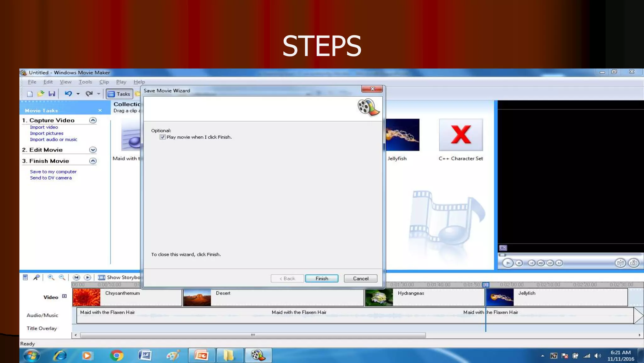Click the Undo arrow icon
This screenshot has height=363, width=644.
click(x=68, y=94)
